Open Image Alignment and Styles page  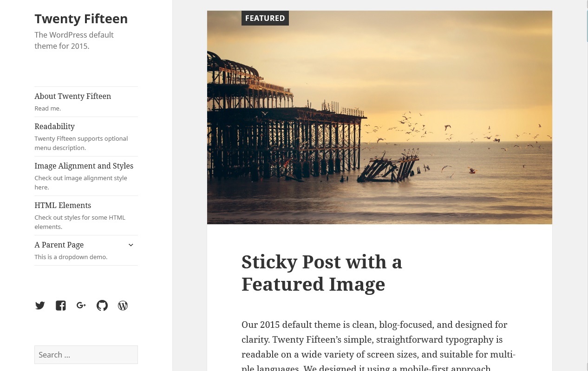pos(84,166)
